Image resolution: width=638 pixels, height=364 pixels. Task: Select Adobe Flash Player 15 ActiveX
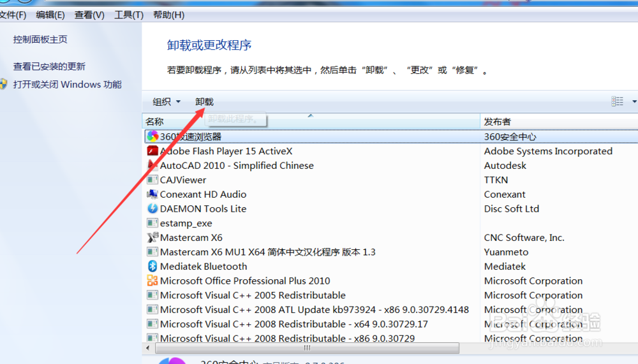[x=226, y=151]
